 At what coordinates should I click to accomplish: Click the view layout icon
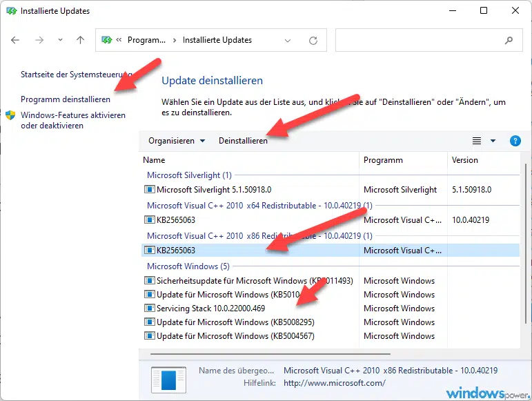(477, 141)
